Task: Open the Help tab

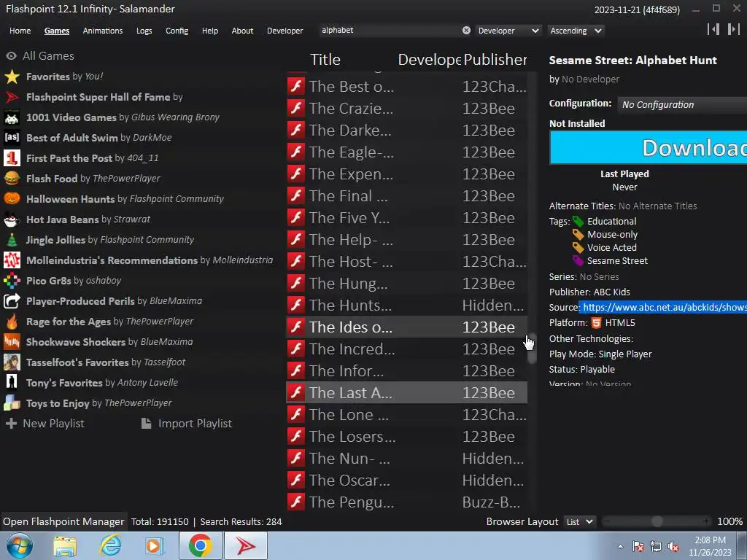Action: tap(209, 31)
